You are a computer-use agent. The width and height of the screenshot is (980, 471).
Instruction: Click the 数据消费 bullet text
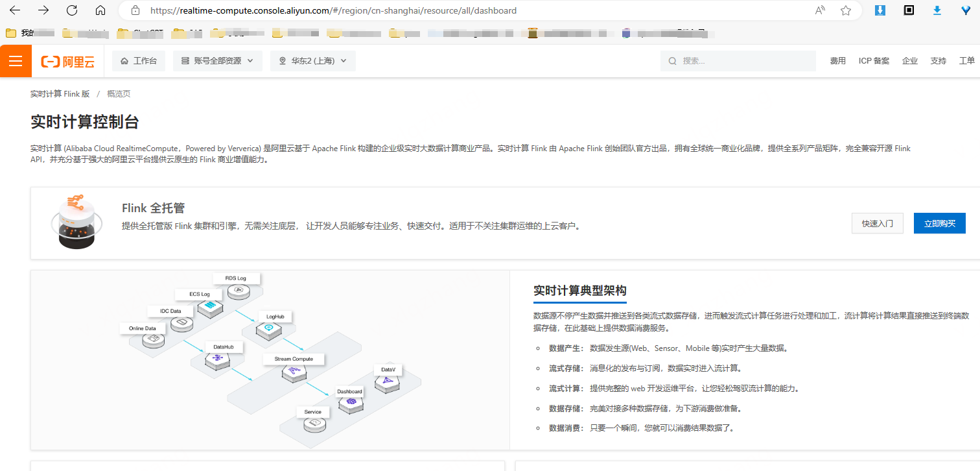[642, 428]
